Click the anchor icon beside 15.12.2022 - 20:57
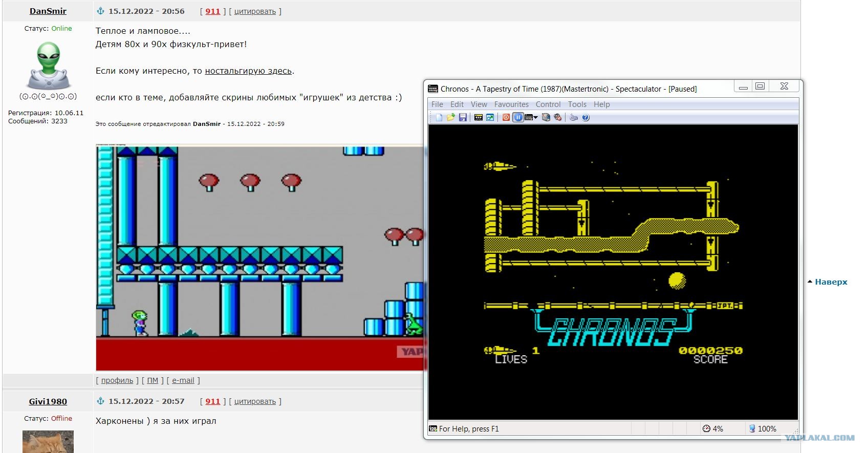Image resolution: width=868 pixels, height=453 pixels. [101, 401]
